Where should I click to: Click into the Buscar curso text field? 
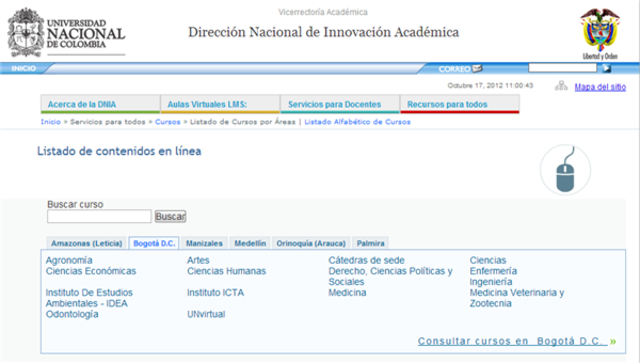pos(99,216)
